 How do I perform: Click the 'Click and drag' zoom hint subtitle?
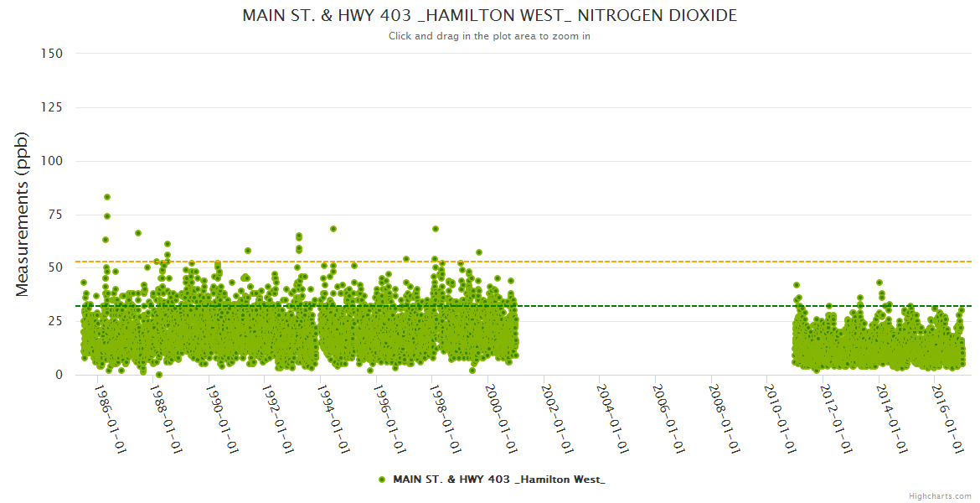489,36
